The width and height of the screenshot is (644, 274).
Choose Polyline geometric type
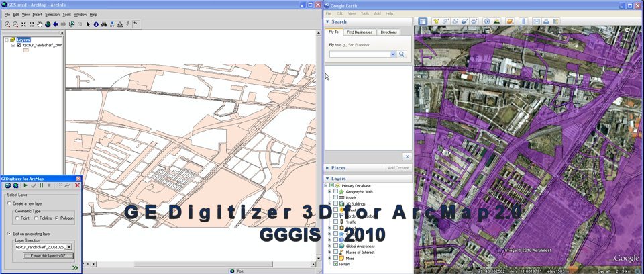click(x=36, y=218)
